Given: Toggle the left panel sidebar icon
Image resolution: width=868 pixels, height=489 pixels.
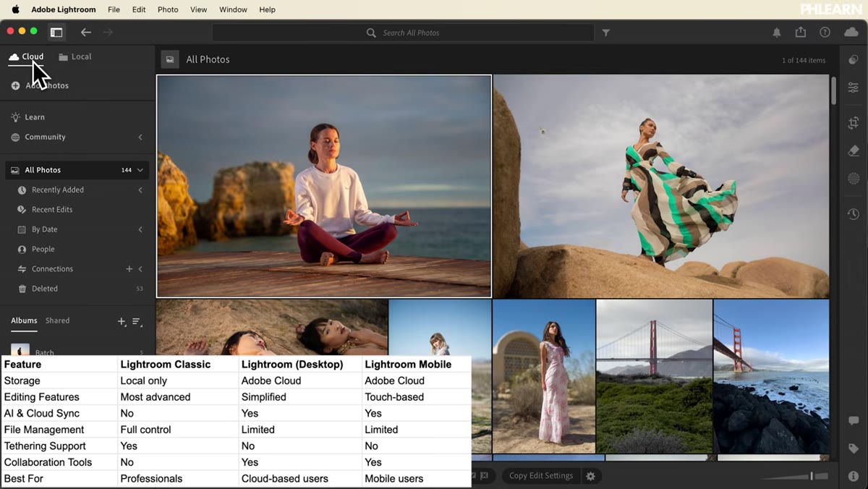Looking at the screenshot, I should click(56, 32).
